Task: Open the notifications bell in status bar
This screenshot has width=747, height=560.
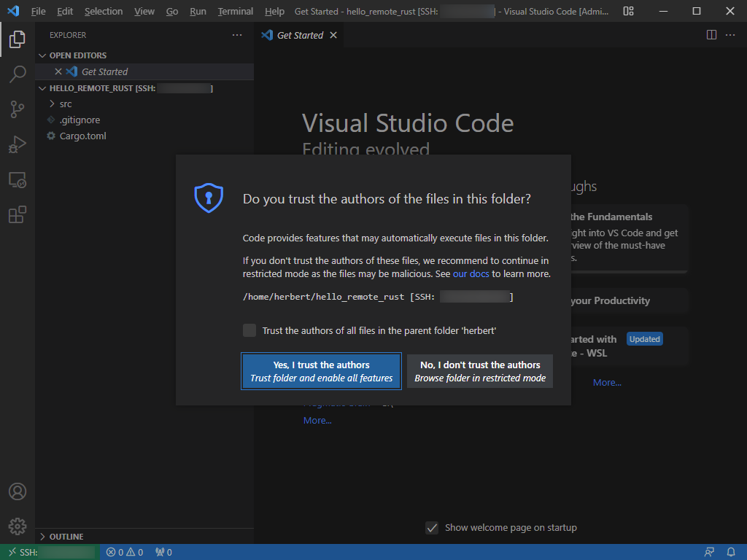Action: tap(731, 552)
